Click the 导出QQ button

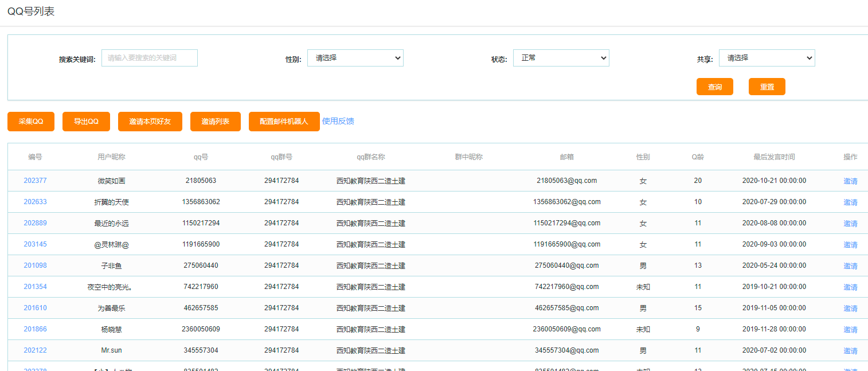coord(86,122)
